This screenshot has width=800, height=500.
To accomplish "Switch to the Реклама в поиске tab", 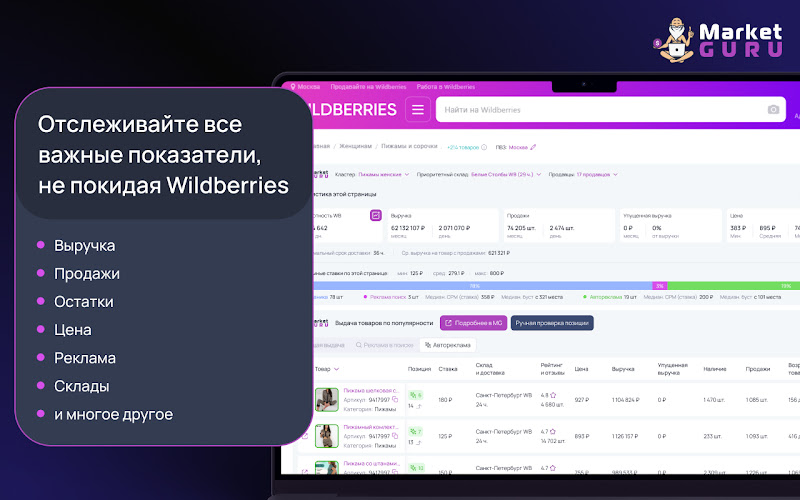I will pyautogui.click(x=384, y=345).
